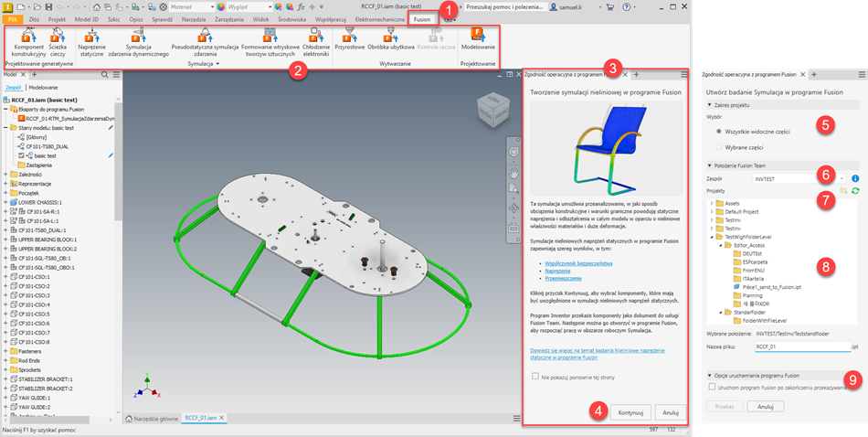This screenshot has width=868, height=437.
Task: Open the Środowiska ribbon tab
Action: (x=291, y=19)
